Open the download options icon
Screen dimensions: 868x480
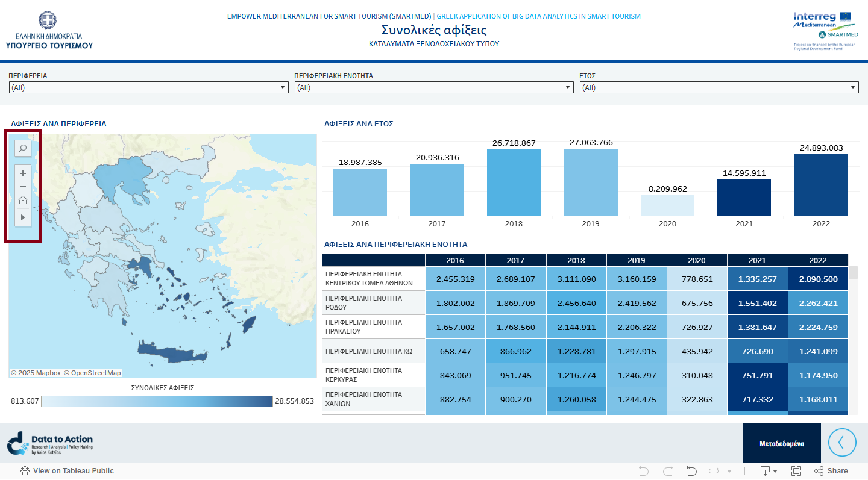click(768, 471)
